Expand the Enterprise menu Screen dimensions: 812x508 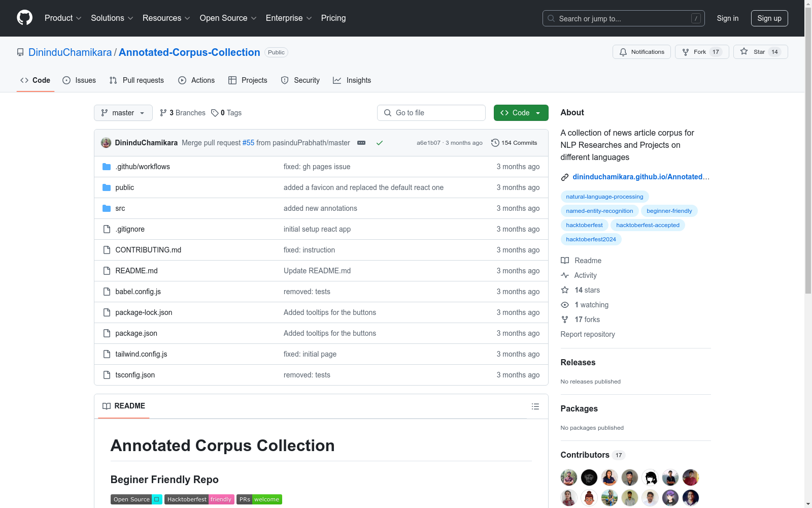point(289,18)
